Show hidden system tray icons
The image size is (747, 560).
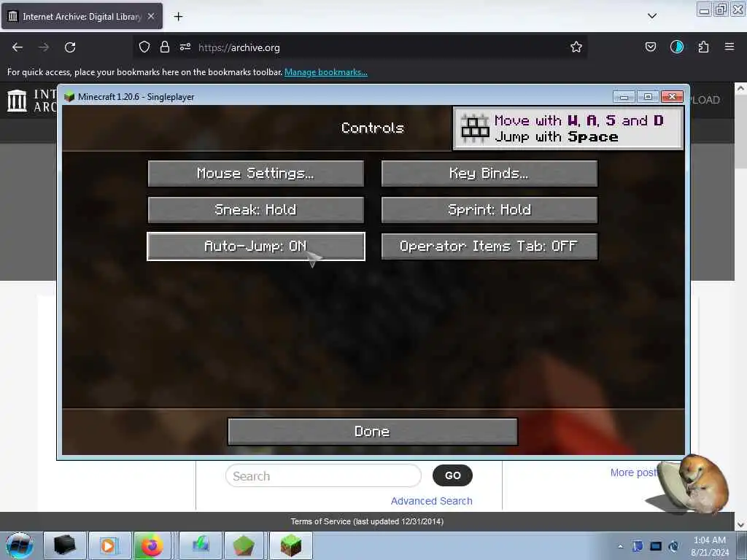(620, 546)
